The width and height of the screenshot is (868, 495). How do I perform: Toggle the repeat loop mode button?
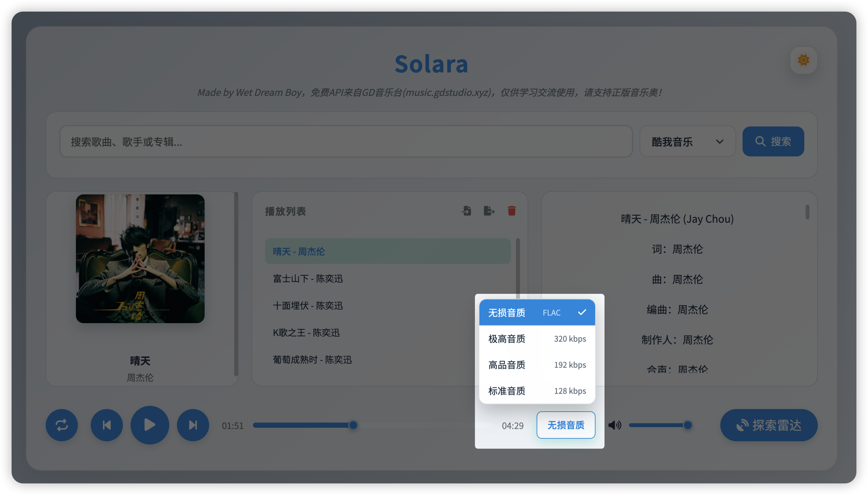tap(61, 425)
